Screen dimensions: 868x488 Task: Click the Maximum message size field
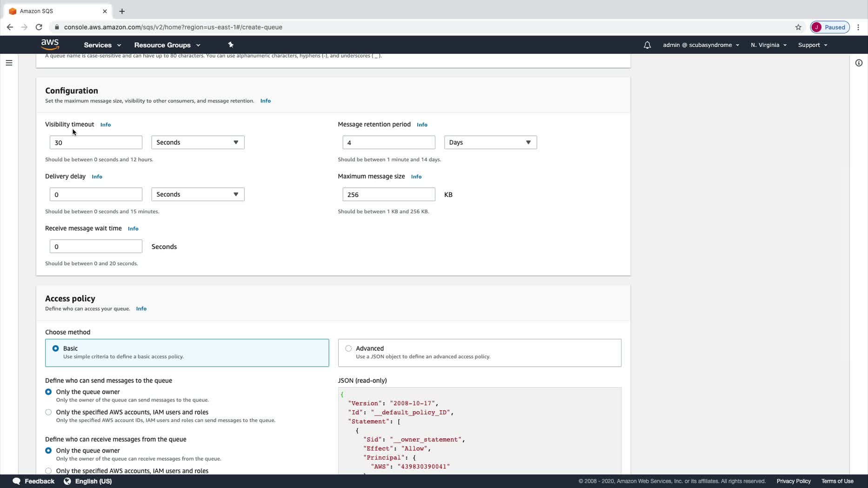coord(389,194)
